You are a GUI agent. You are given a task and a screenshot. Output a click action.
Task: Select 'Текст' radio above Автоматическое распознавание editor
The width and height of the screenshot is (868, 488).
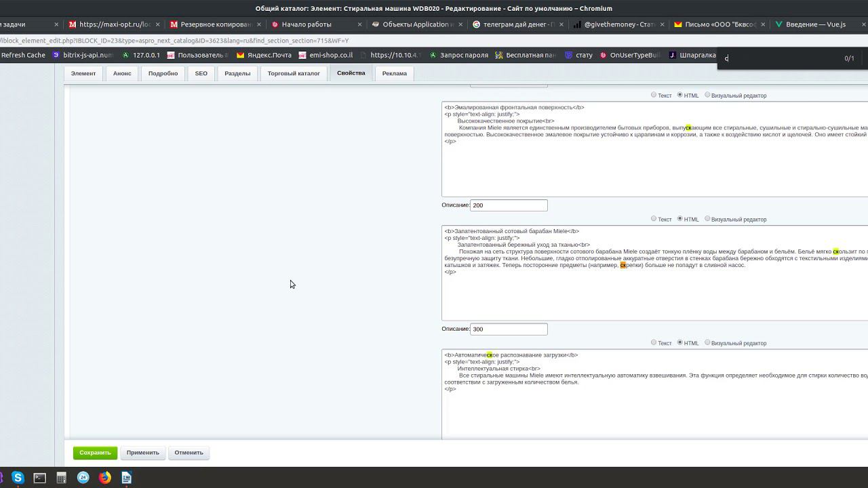pyautogui.click(x=654, y=342)
